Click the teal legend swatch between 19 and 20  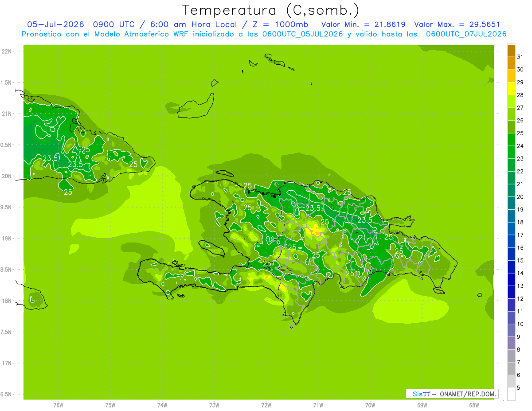(511, 203)
